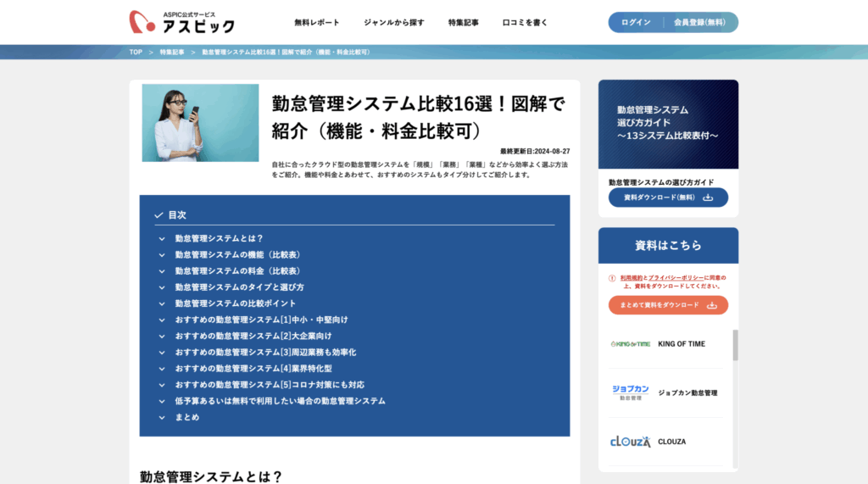
Task: Click the KING OF TIME logo icon
Action: pos(630,344)
